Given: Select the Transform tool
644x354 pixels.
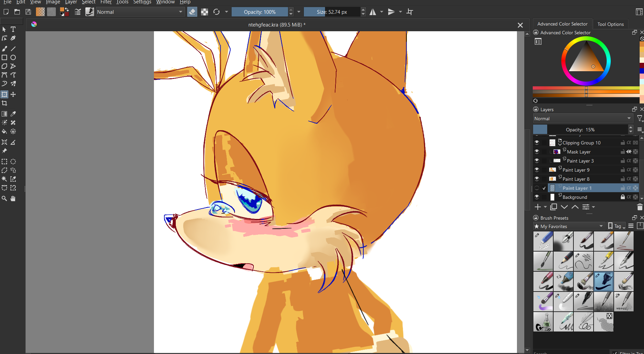Looking at the screenshot, I should [x=4, y=94].
